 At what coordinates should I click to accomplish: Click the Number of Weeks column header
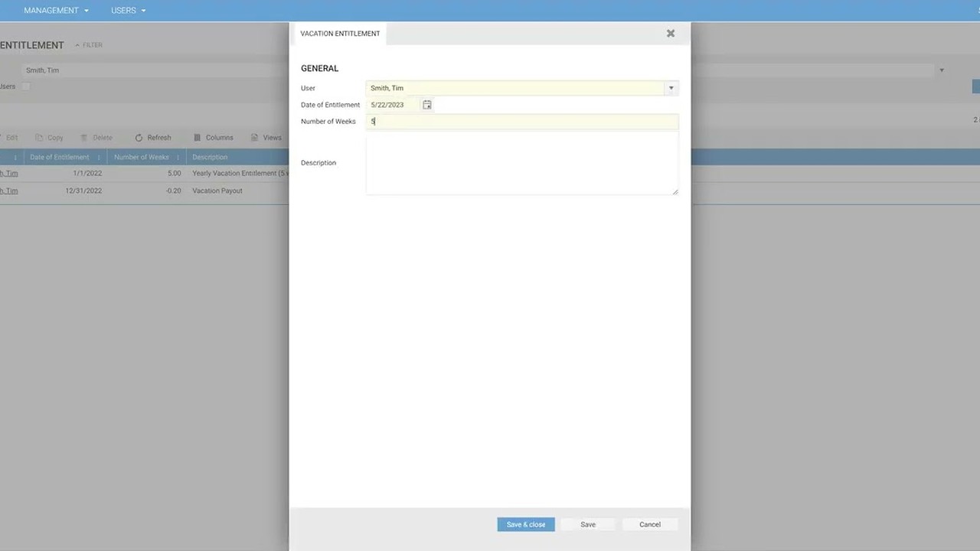pyautogui.click(x=142, y=158)
